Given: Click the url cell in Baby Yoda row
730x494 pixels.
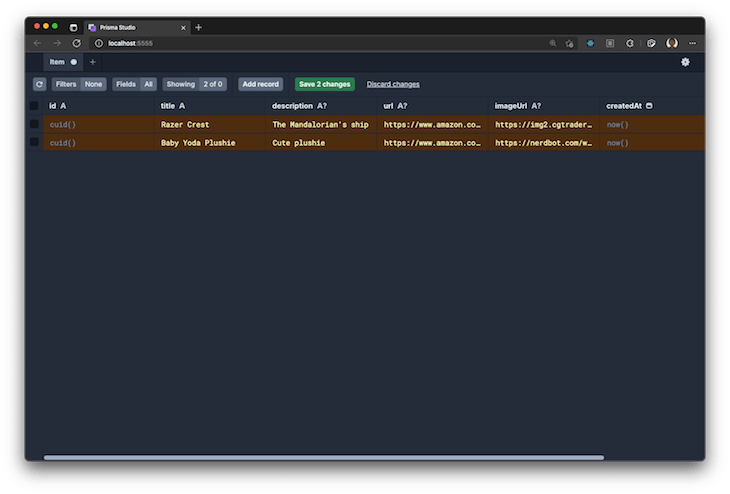Looking at the screenshot, I should [x=433, y=142].
